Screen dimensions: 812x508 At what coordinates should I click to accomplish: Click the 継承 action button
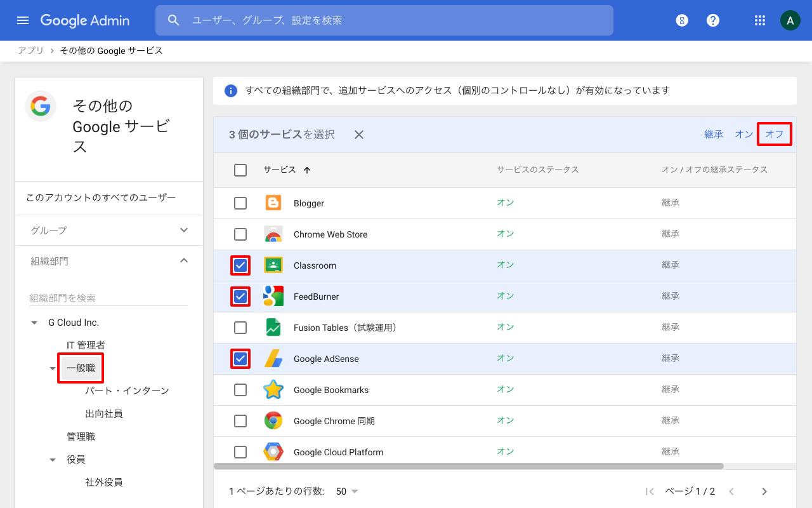714,135
